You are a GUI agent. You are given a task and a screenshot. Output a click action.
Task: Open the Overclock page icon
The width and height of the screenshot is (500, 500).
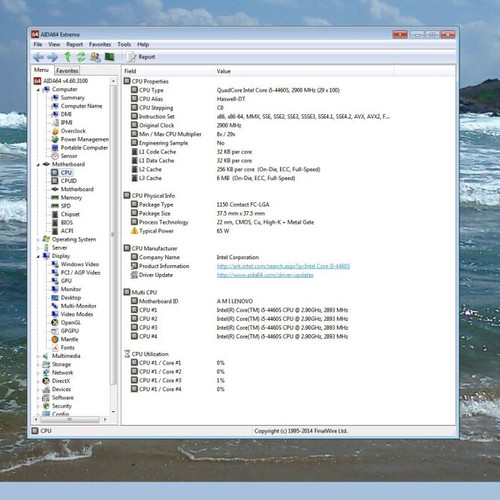pyautogui.click(x=55, y=131)
